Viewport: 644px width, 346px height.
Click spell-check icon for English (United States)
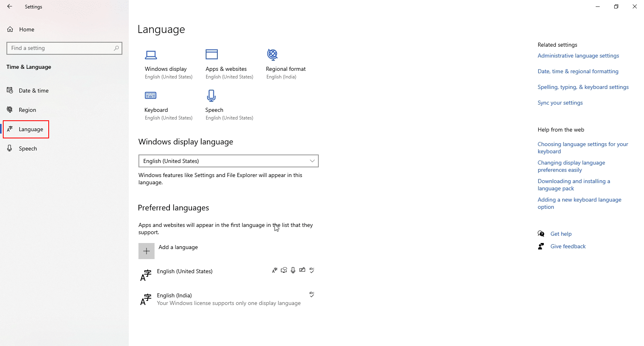pyautogui.click(x=312, y=270)
